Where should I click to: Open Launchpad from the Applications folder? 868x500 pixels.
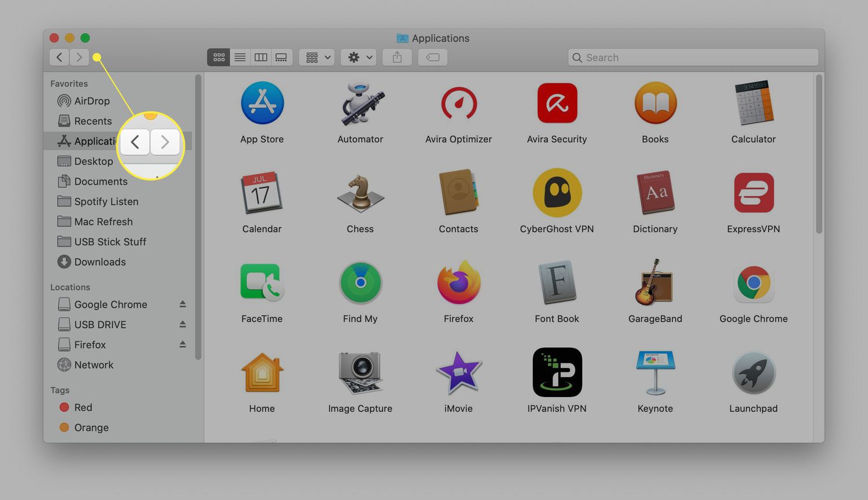pyautogui.click(x=753, y=372)
